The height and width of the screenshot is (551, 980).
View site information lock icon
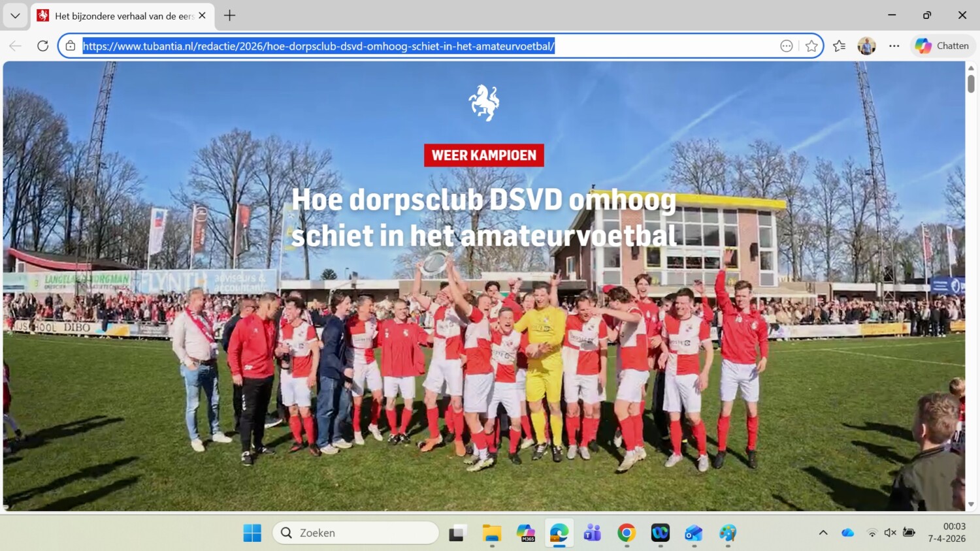[x=71, y=46]
